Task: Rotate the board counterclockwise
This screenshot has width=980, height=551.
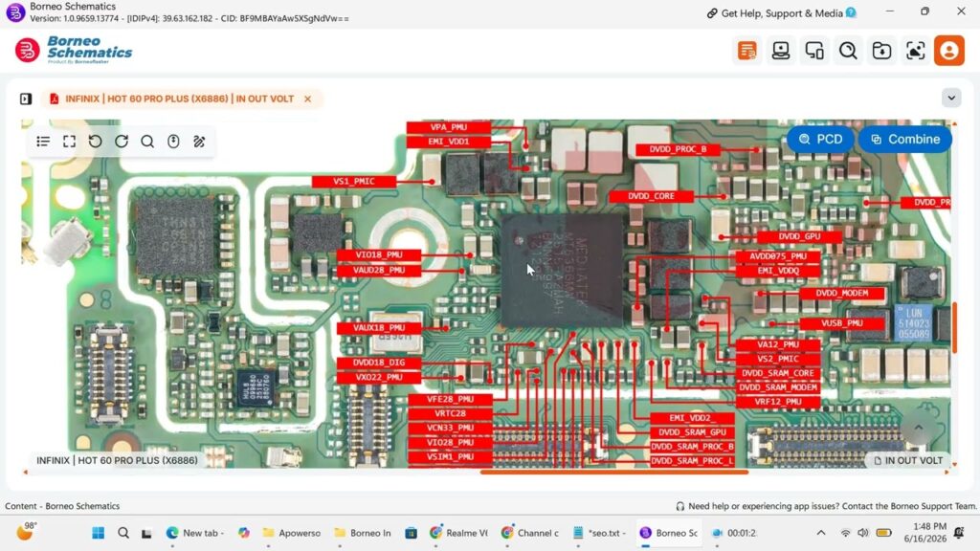Action: [95, 142]
